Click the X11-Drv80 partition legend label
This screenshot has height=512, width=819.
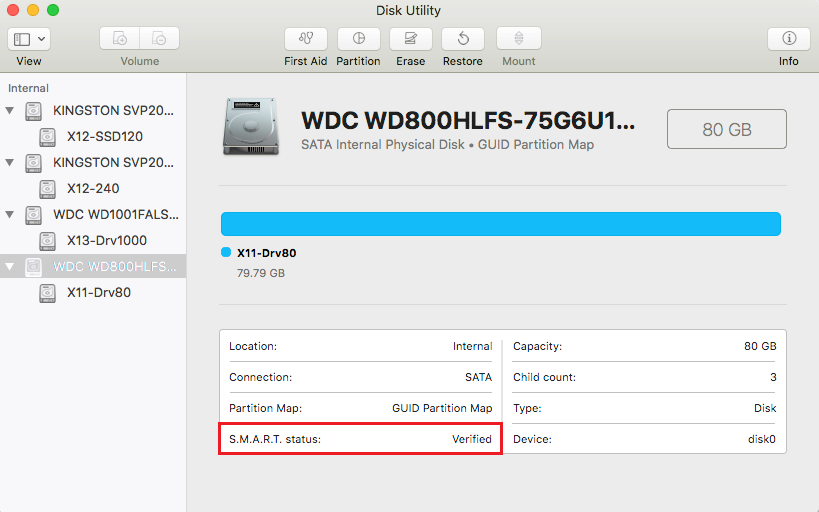(266, 253)
